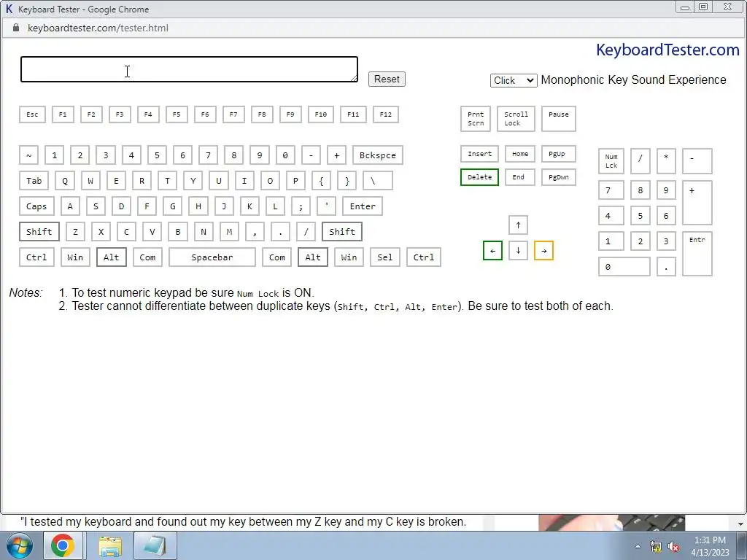747x560 pixels.
Task: Click the right Win key
Action: point(349,257)
